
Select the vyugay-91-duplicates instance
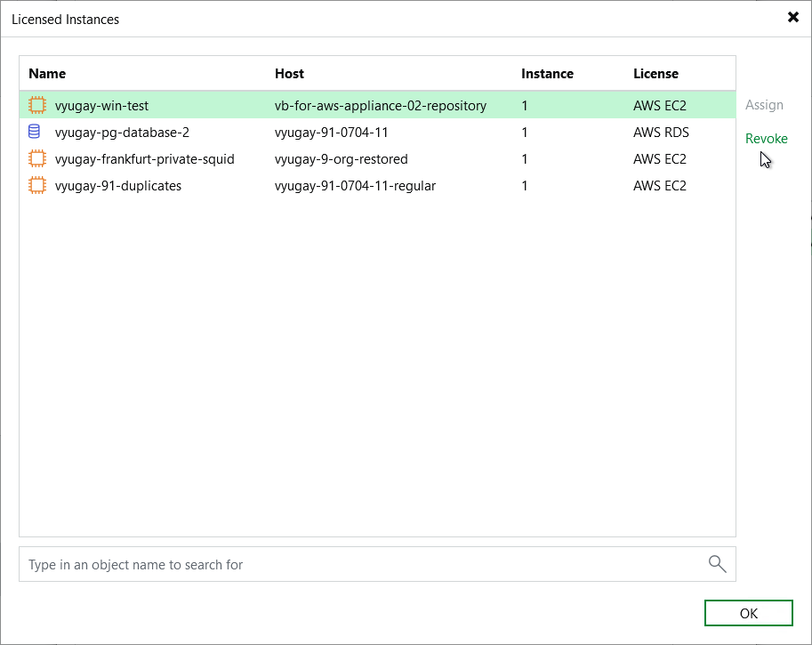[x=117, y=186]
